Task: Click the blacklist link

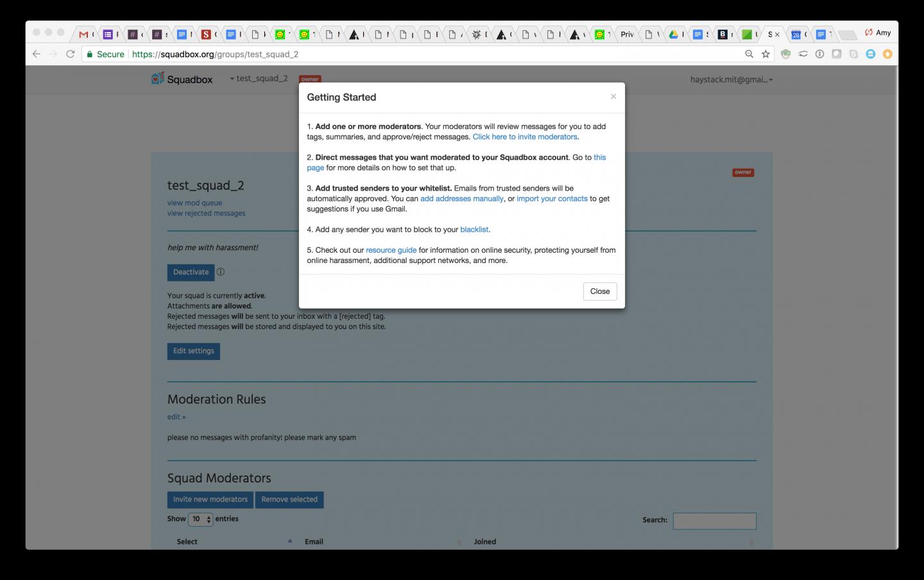Action: (x=474, y=230)
